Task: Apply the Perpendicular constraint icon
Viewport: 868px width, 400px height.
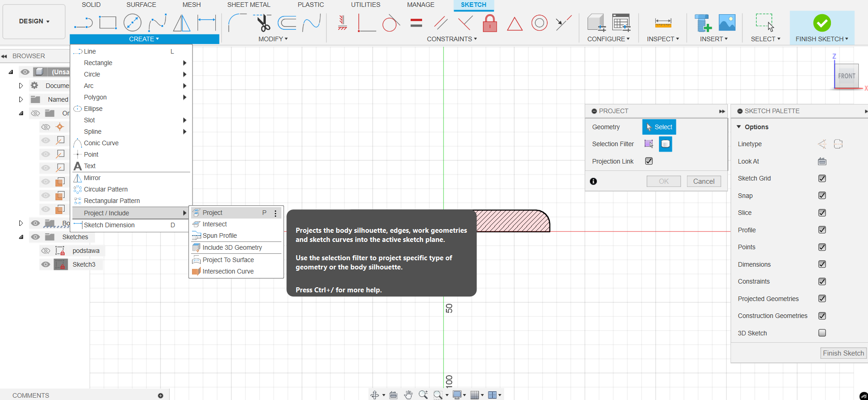Action: (x=466, y=22)
